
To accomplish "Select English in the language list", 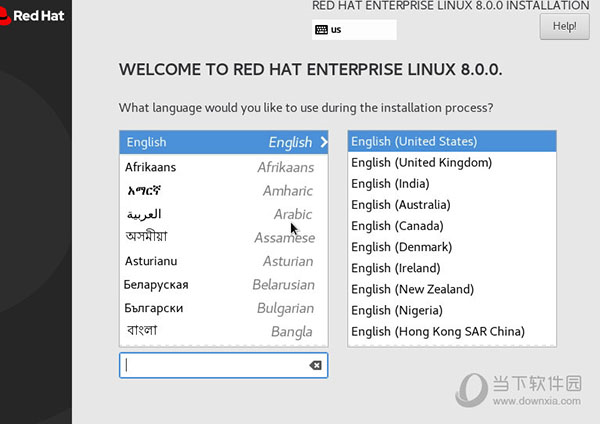I will [x=223, y=142].
